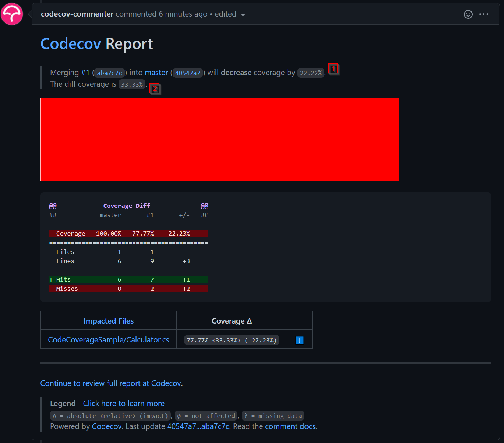
Task: Click the red annotation marker 1
Action: pyautogui.click(x=333, y=69)
